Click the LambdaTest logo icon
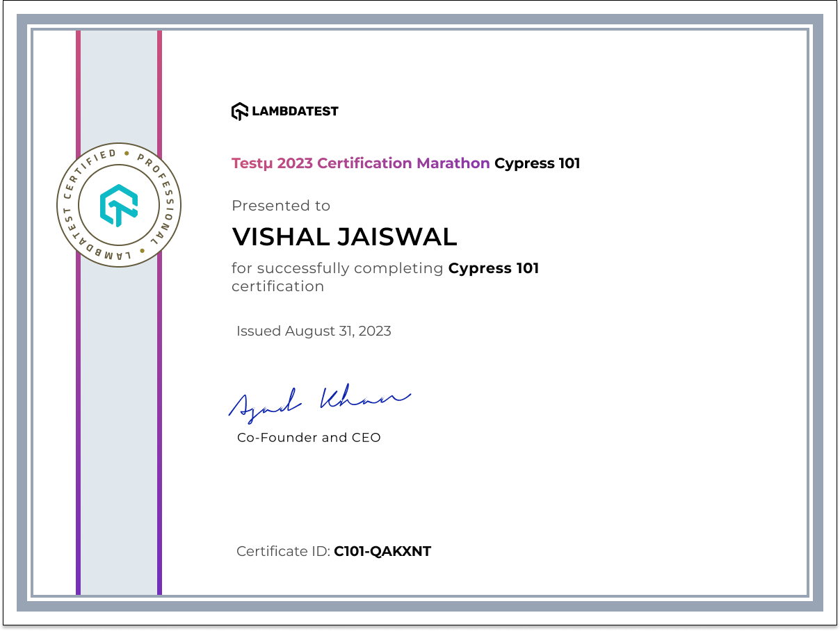This screenshot has width=840, height=631. click(239, 110)
